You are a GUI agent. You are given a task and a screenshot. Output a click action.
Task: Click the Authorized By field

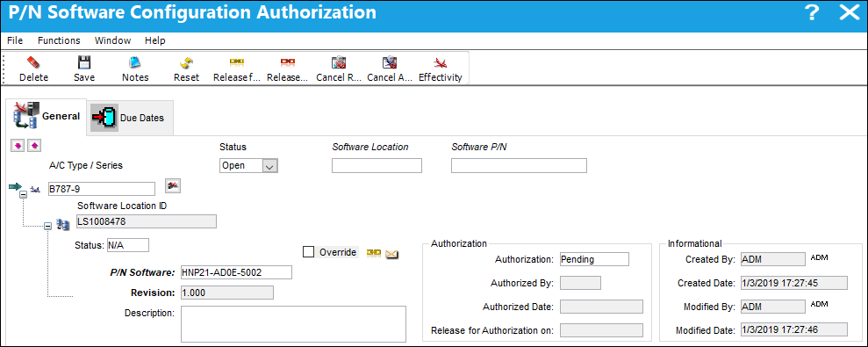580,283
